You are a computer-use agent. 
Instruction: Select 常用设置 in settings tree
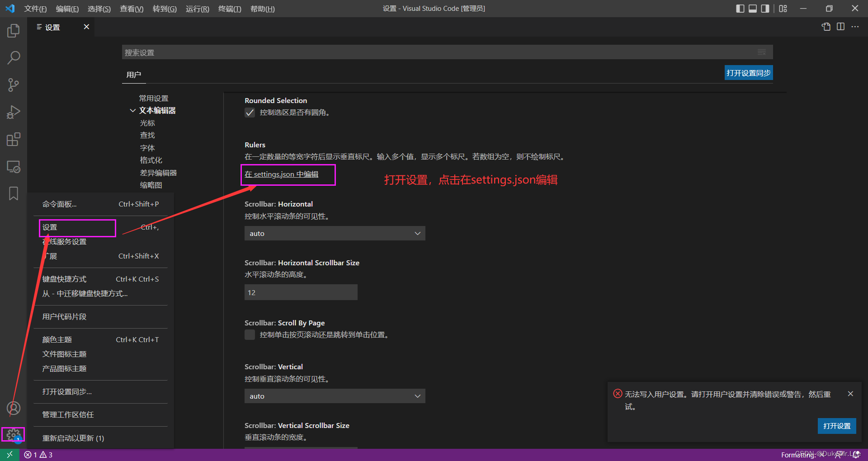click(x=154, y=98)
